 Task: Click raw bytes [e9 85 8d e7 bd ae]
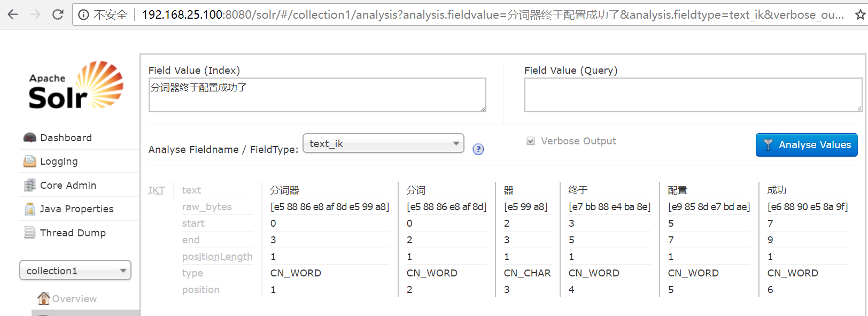click(709, 206)
